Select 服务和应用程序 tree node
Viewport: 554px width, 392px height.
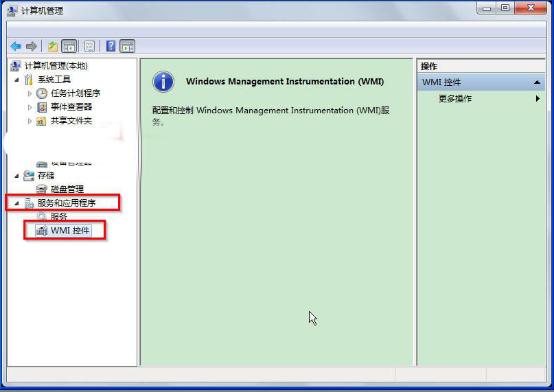[66, 203]
